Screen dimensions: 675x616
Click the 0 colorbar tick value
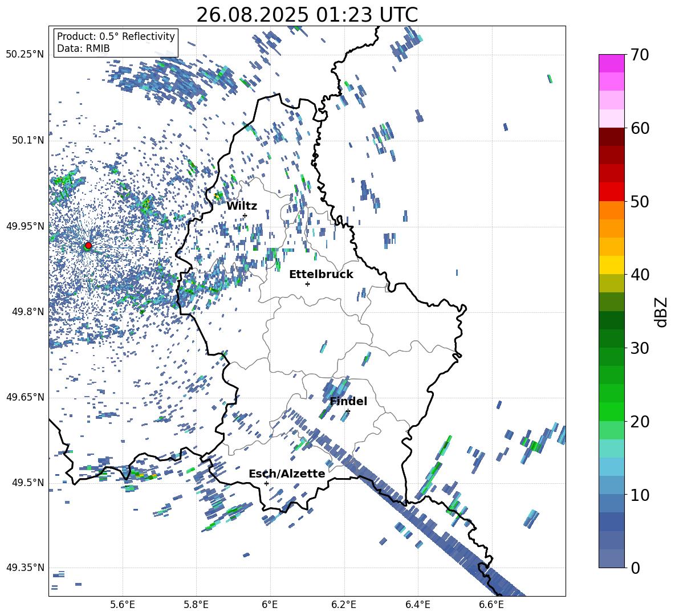click(x=635, y=568)
